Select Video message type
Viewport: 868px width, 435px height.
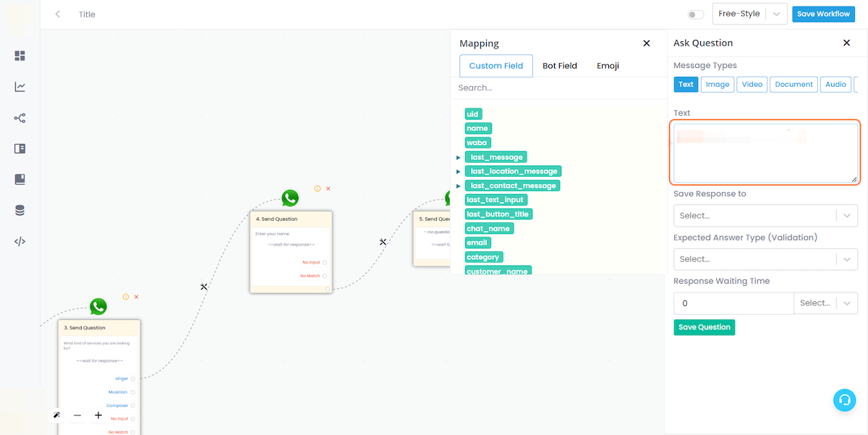click(x=752, y=85)
